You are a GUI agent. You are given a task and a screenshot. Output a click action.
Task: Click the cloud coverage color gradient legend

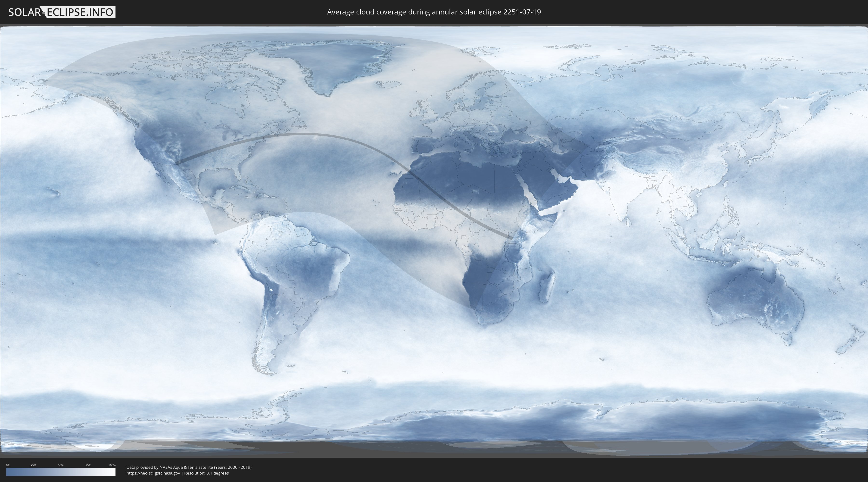(x=61, y=472)
